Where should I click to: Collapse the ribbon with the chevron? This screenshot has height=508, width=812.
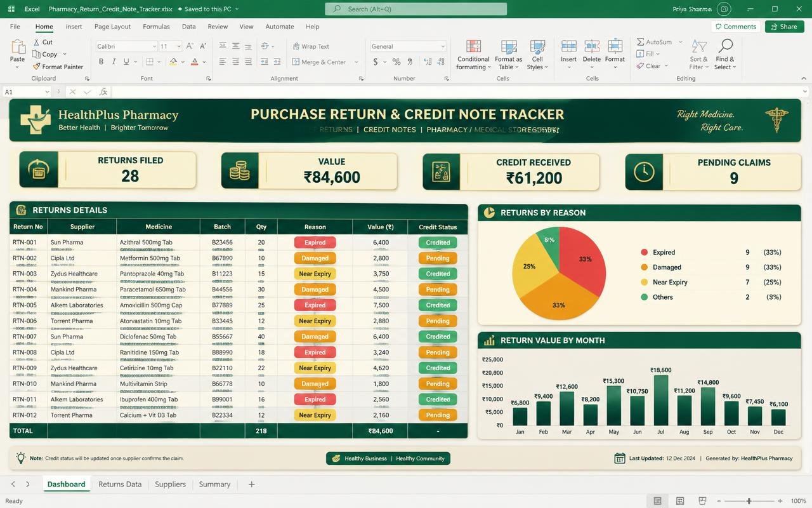pyautogui.click(x=805, y=79)
